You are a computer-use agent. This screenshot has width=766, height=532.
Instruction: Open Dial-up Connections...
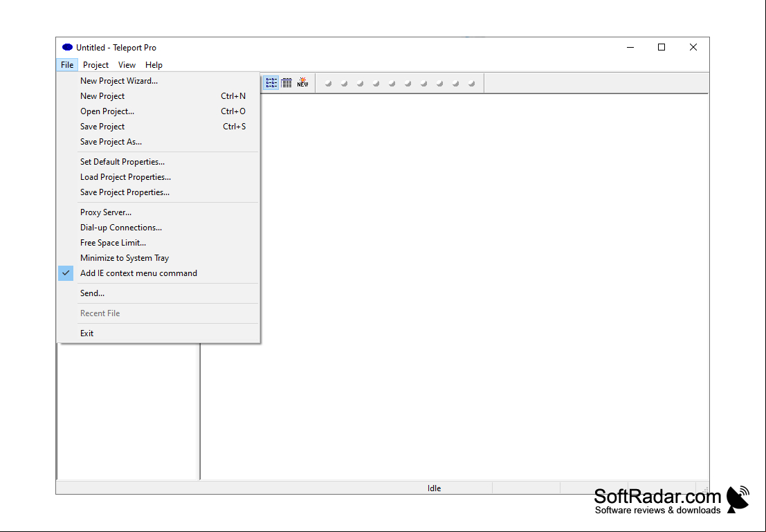click(158, 228)
